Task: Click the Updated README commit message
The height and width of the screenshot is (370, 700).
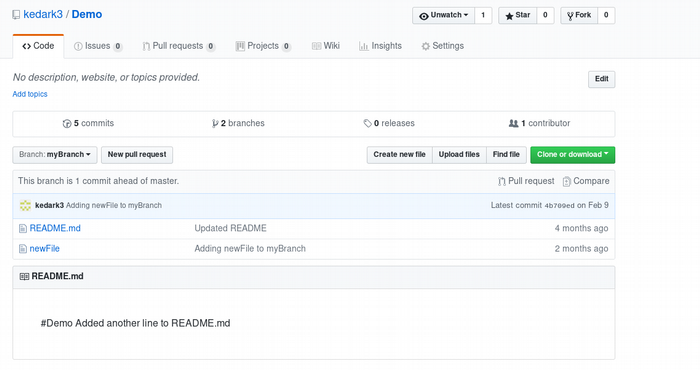Action: pos(230,229)
